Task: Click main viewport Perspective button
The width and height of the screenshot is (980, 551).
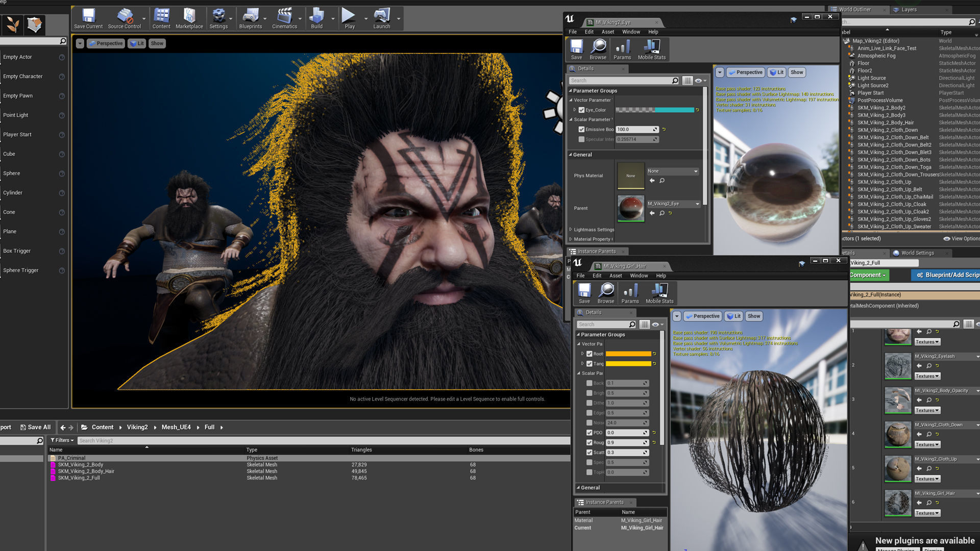Action: (x=106, y=43)
